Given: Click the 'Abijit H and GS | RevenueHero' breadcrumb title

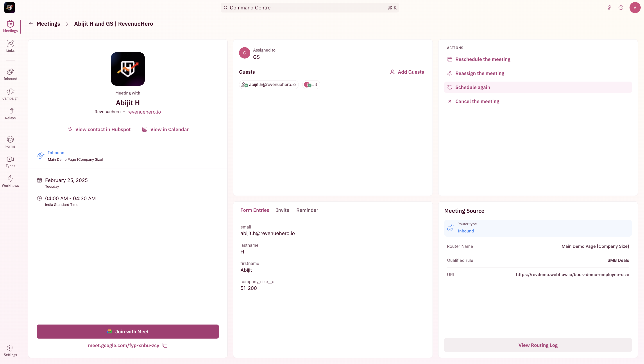Looking at the screenshot, I should (x=113, y=23).
